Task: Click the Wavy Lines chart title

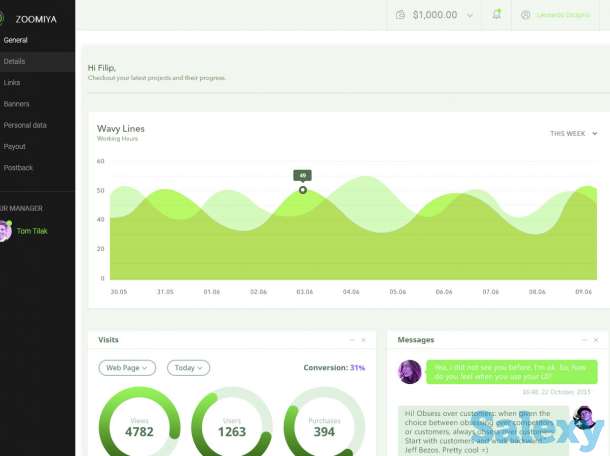Action: pos(121,129)
